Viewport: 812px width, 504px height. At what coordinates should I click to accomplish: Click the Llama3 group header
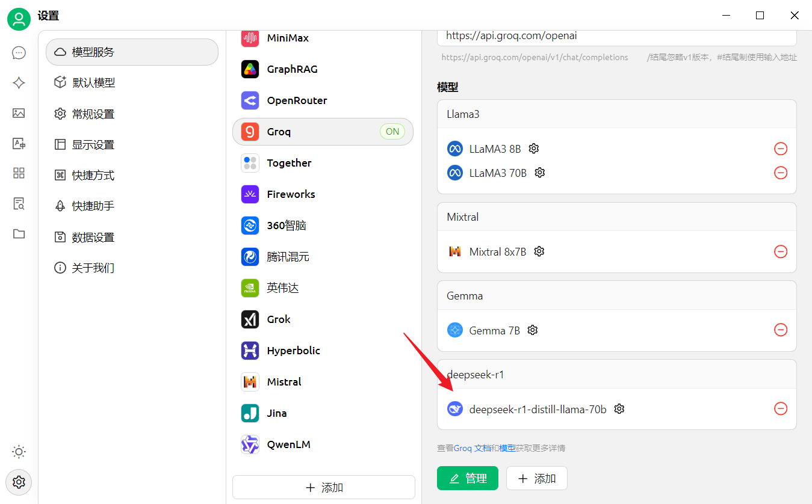pos(617,114)
